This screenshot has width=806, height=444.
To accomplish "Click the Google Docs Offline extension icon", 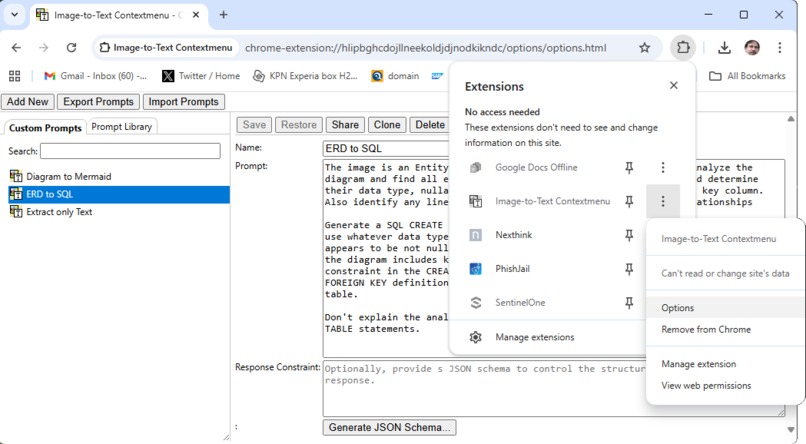I will coord(475,168).
